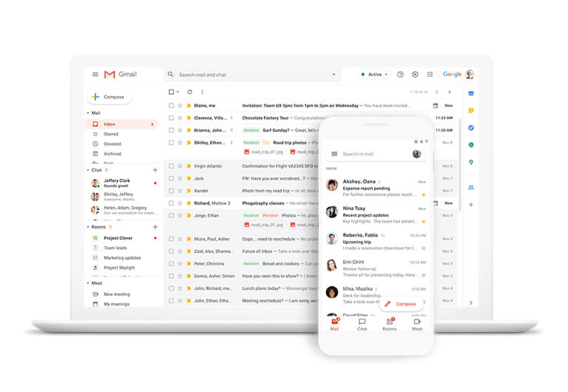Tick the checkbox for the Jack email
The image size is (568, 392).
pos(171,178)
